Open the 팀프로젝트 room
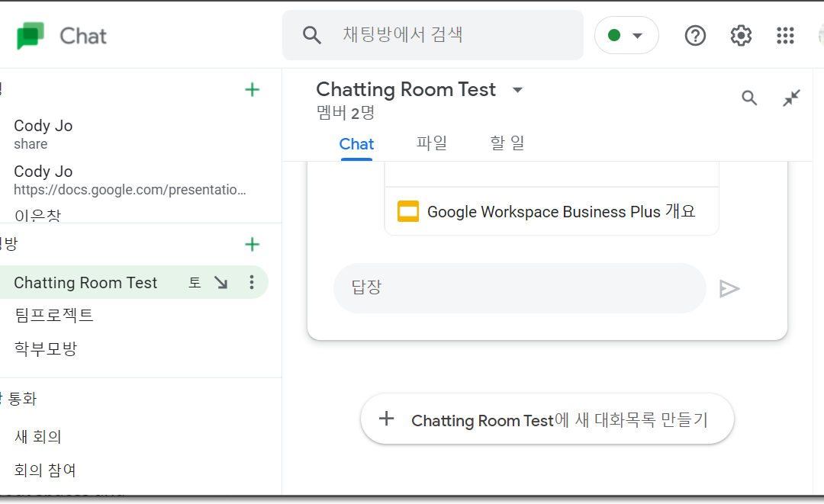 [54, 315]
